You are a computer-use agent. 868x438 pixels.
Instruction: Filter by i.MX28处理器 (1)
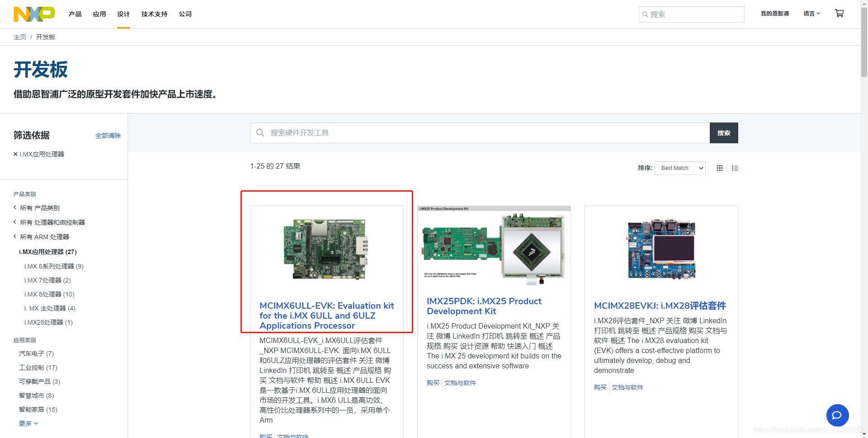tap(48, 322)
